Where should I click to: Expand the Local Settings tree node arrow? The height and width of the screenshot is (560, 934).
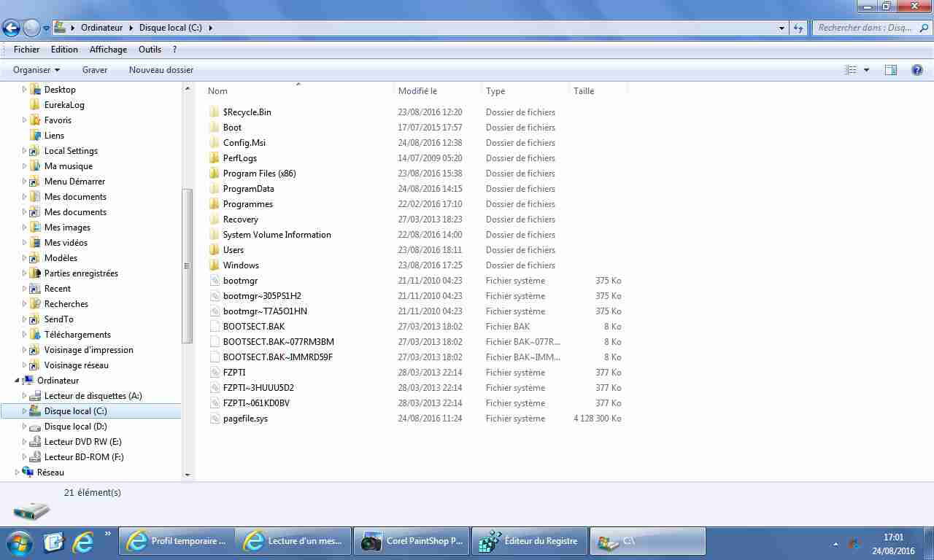click(24, 150)
